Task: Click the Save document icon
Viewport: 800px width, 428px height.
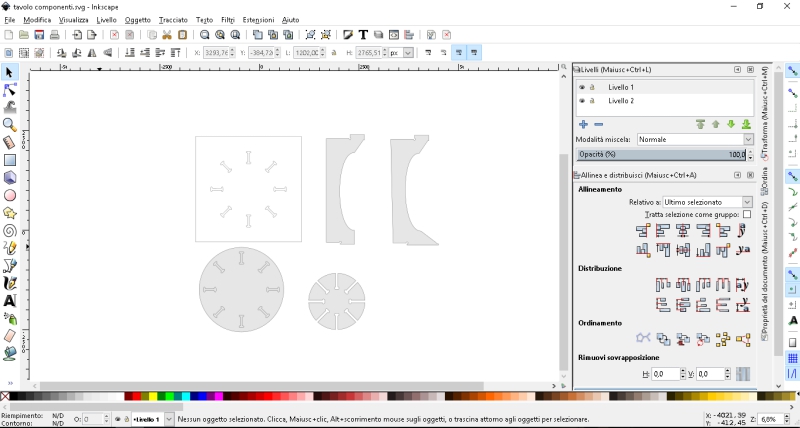Action: [x=39, y=35]
